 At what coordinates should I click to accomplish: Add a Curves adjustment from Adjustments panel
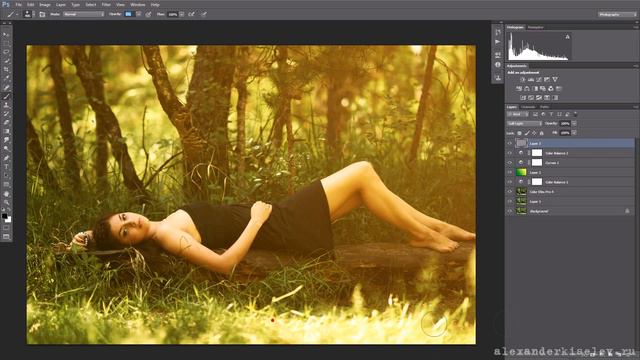tap(539, 80)
